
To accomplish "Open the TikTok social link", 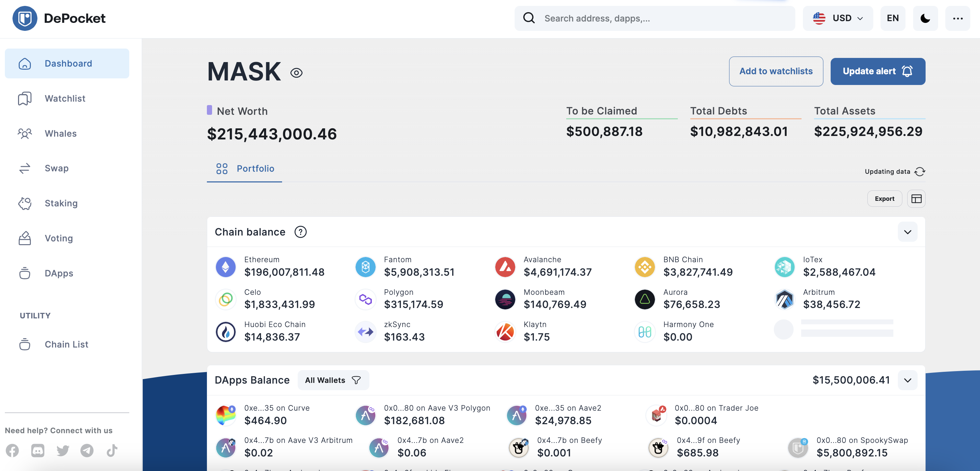I will point(112,451).
